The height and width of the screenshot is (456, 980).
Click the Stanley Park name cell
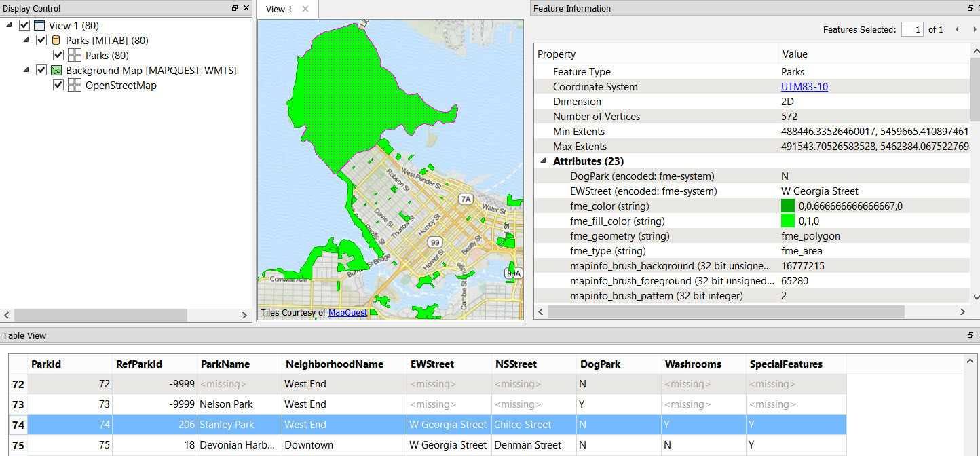coord(240,425)
